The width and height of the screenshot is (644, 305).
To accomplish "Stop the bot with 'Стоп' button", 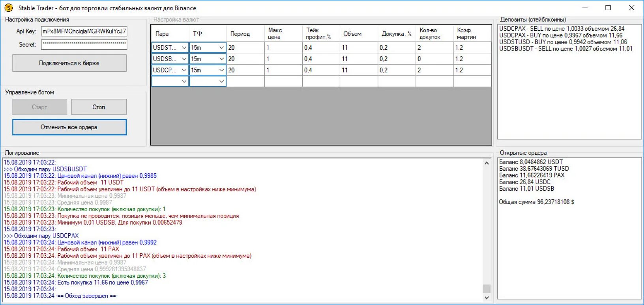I will (x=99, y=107).
